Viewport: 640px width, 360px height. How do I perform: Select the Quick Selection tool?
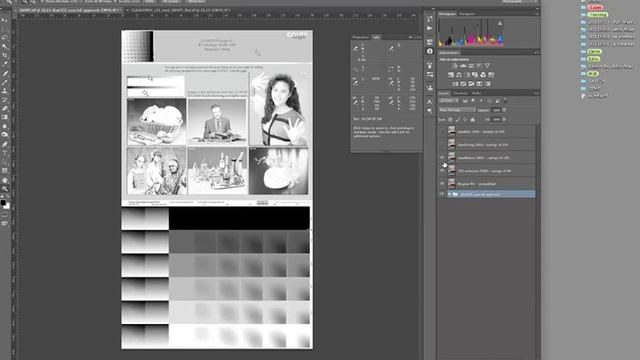(4, 46)
